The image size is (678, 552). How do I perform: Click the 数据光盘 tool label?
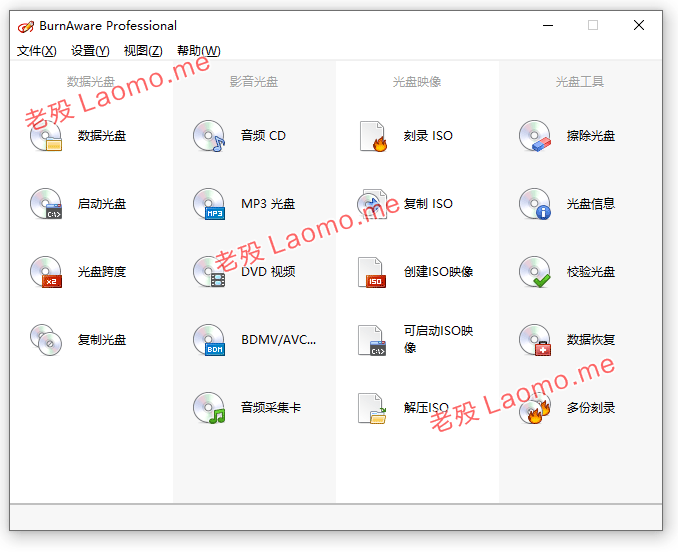pyautogui.click(x=102, y=136)
